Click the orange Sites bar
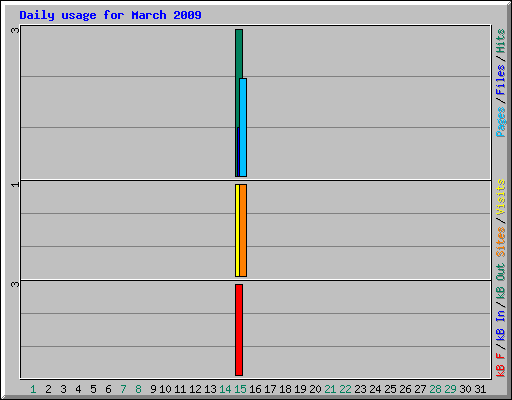The image size is (512, 400). click(x=243, y=230)
